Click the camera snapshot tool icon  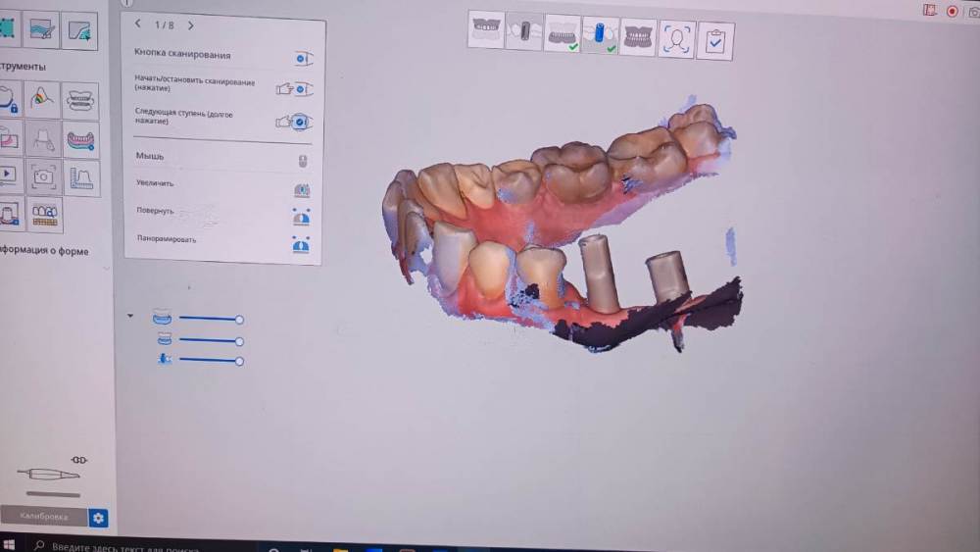point(43,177)
